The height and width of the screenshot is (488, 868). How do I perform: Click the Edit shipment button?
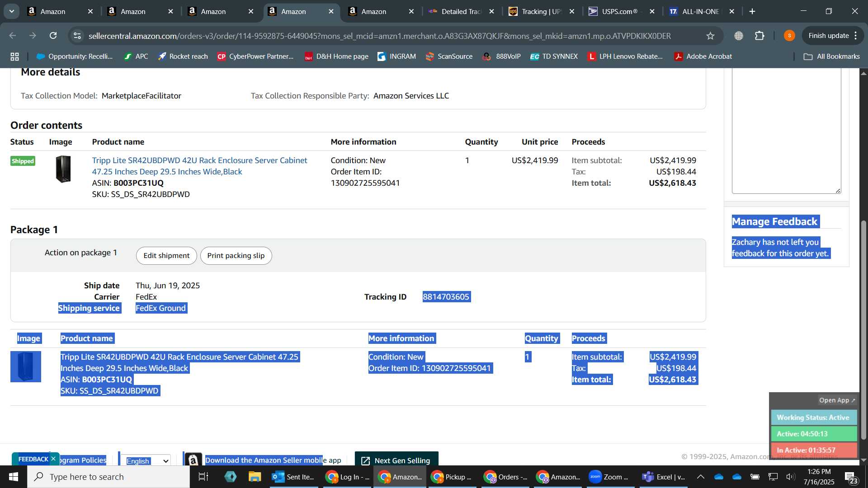[166, 256]
